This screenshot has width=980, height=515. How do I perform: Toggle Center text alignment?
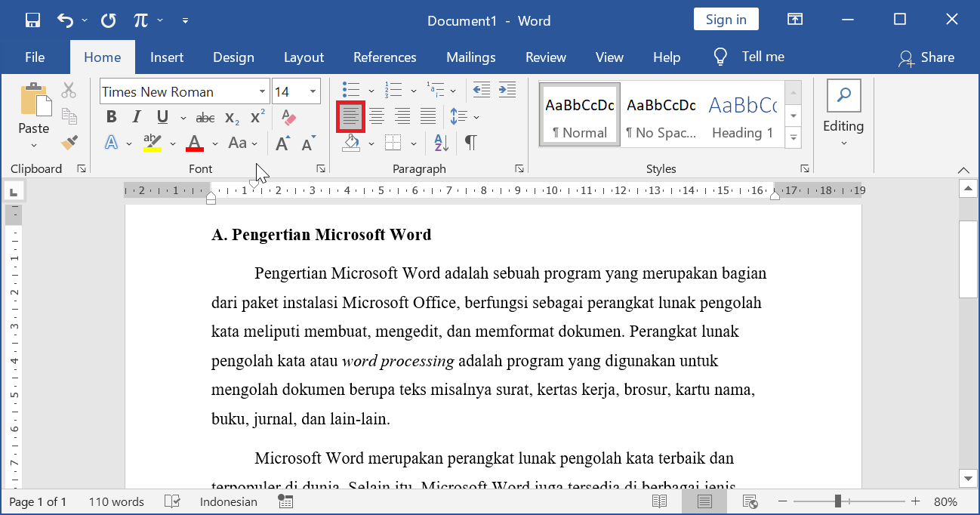tap(377, 116)
